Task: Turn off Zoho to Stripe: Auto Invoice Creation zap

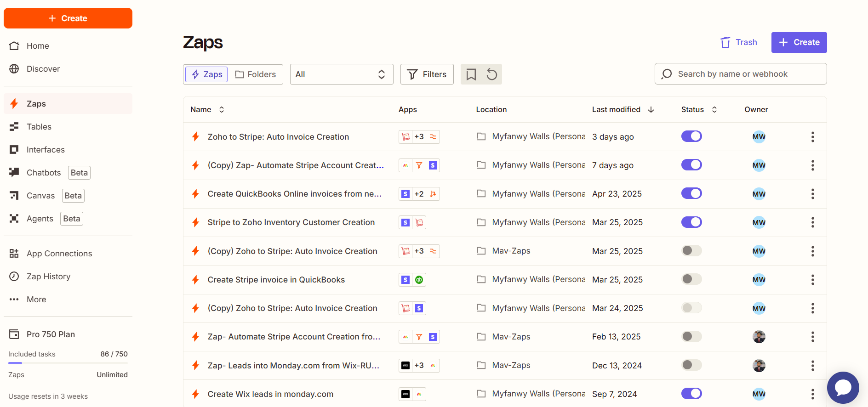Action: pyautogui.click(x=691, y=136)
